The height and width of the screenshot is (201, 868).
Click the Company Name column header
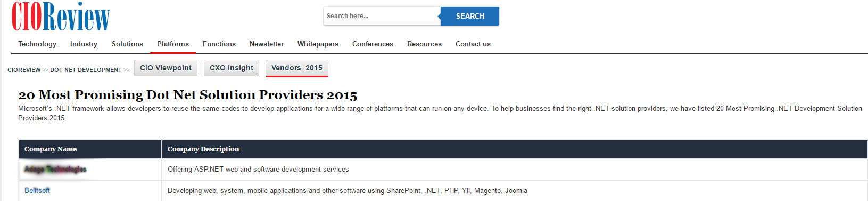point(90,149)
